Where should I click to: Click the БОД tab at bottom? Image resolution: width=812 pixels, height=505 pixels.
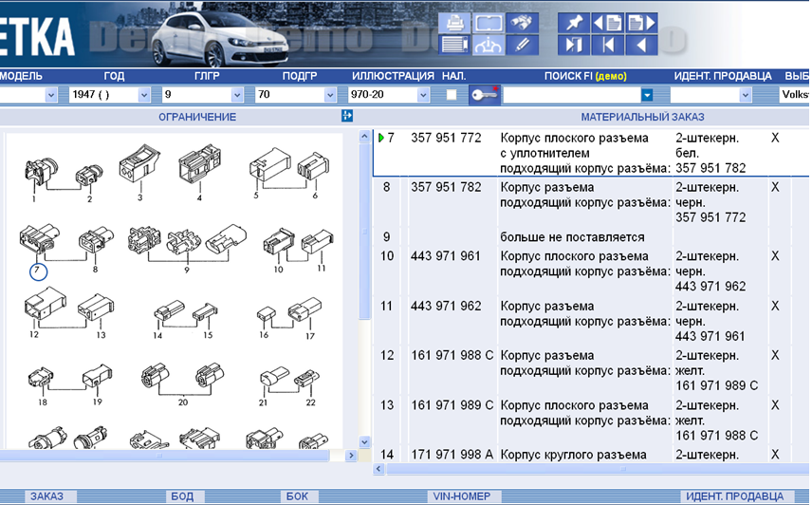(x=182, y=496)
